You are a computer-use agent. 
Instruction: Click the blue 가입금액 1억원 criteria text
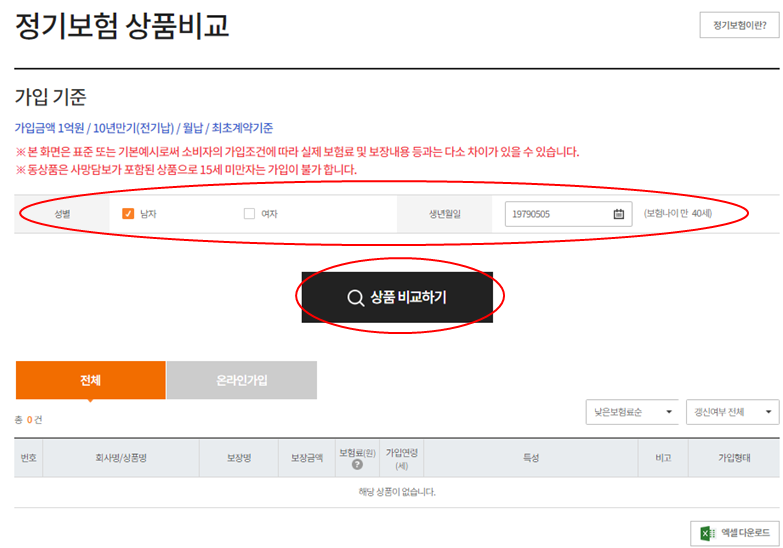[144, 128]
